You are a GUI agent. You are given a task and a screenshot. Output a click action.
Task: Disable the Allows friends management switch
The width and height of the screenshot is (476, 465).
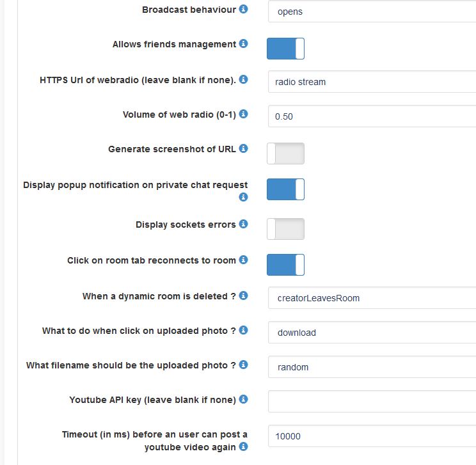click(x=285, y=49)
